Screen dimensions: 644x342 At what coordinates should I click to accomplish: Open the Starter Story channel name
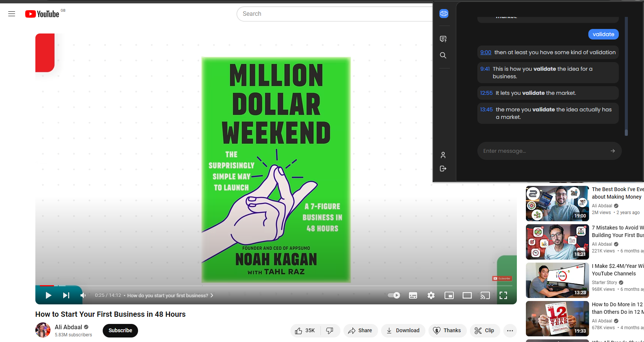(604, 283)
